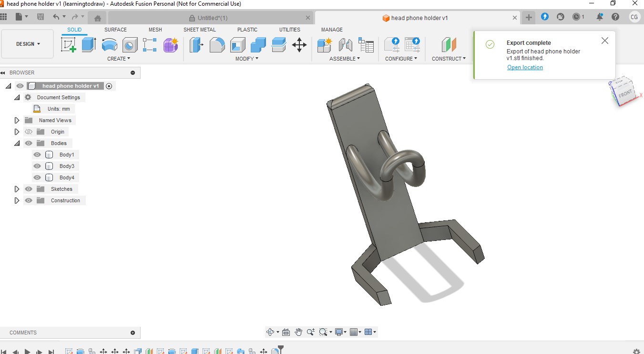This screenshot has width=644, height=354.
Task: Select the Shell tool
Action: click(x=237, y=45)
